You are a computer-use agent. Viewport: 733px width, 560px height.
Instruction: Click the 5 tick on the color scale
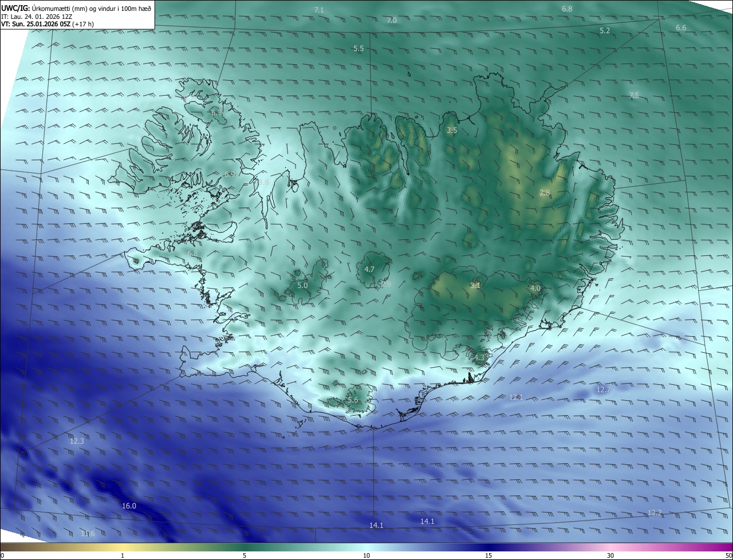pyautogui.click(x=245, y=555)
